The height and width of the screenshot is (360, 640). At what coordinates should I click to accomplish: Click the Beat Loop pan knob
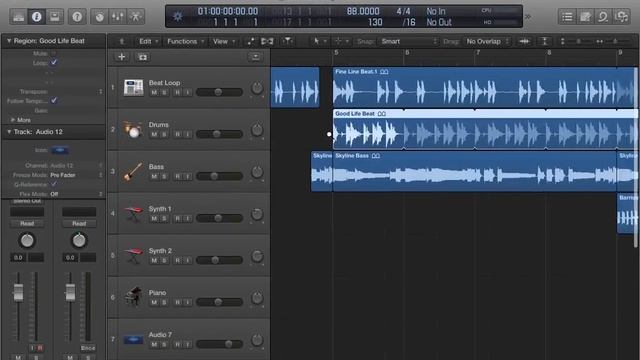point(257,88)
